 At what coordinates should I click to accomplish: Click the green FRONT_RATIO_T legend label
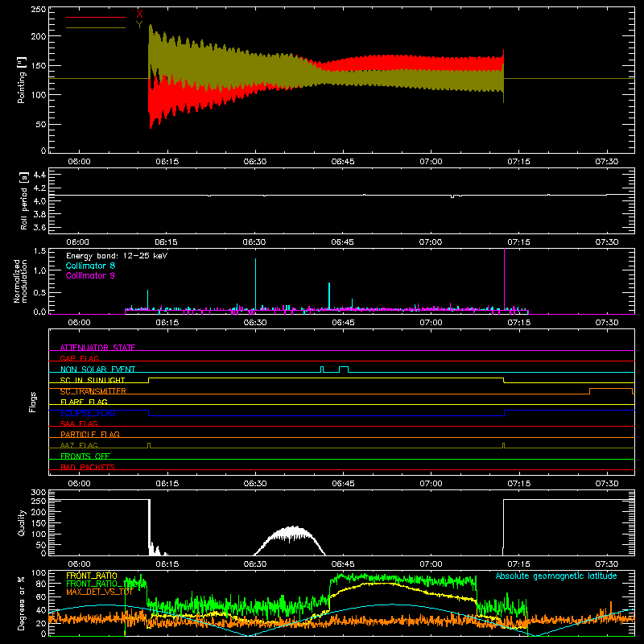(x=95, y=584)
